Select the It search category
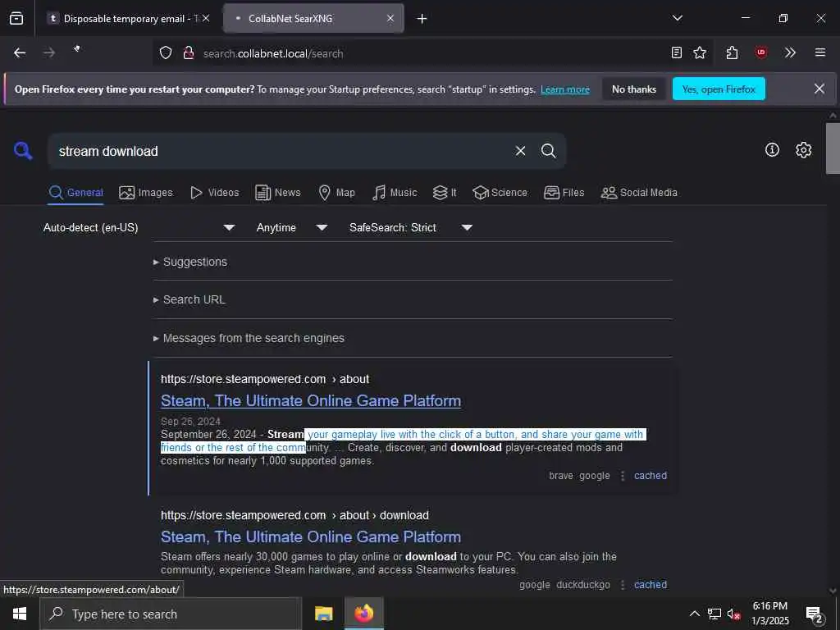This screenshot has width=840, height=630. (445, 192)
